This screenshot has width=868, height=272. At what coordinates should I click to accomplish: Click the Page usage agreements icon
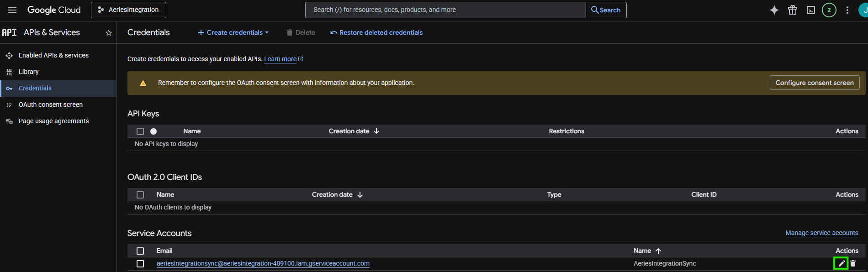coord(9,121)
